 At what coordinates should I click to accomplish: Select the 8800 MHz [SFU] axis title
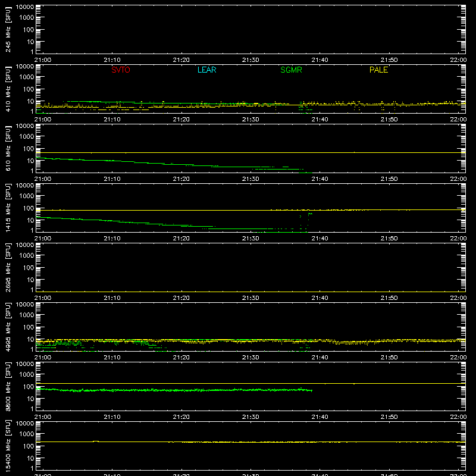(8, 386)
